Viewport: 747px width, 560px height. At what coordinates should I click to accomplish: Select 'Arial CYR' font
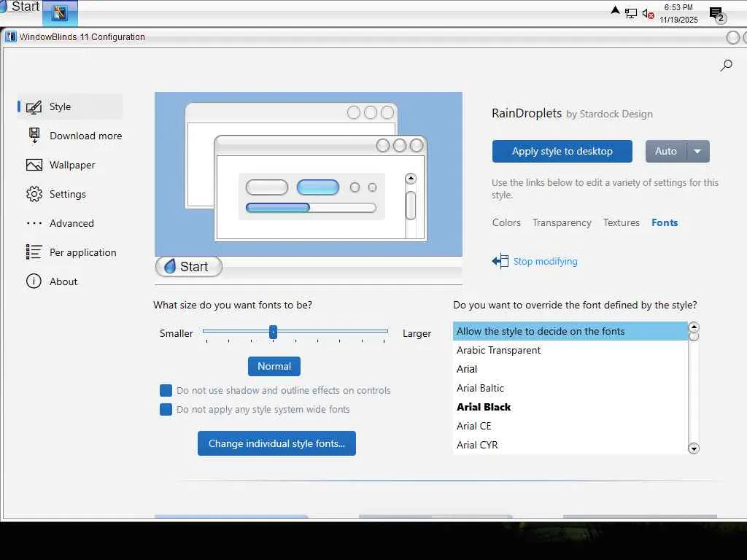(570, 445)
